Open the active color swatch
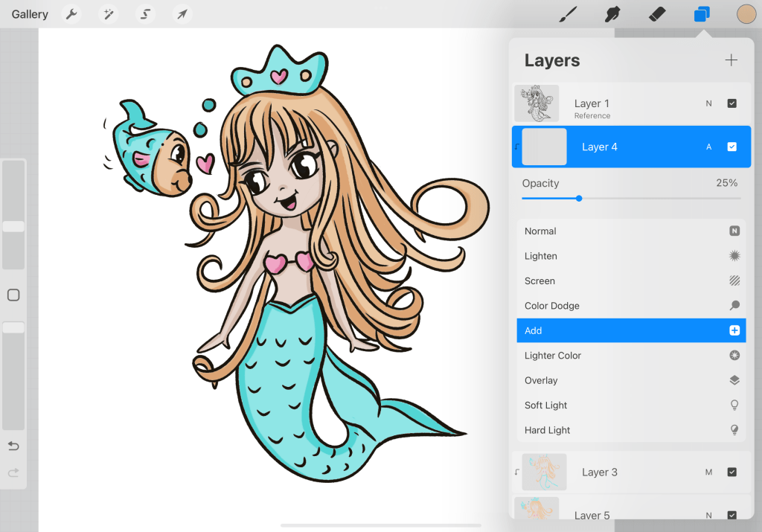Image resolution: width=762 pixels, height=532 pixels. point(746,14)
